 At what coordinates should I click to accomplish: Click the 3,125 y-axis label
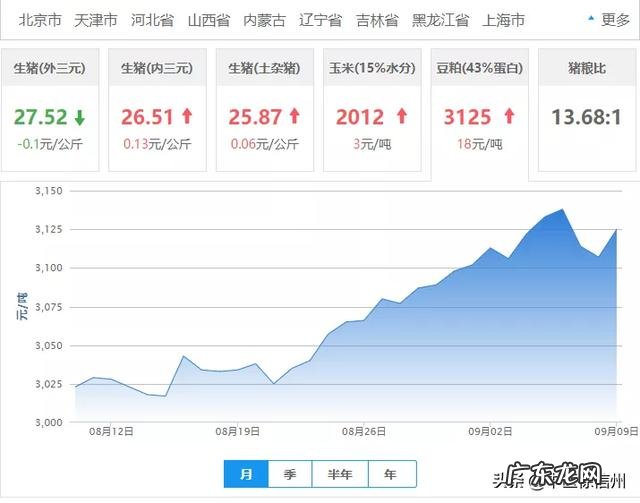coord(49,229)
